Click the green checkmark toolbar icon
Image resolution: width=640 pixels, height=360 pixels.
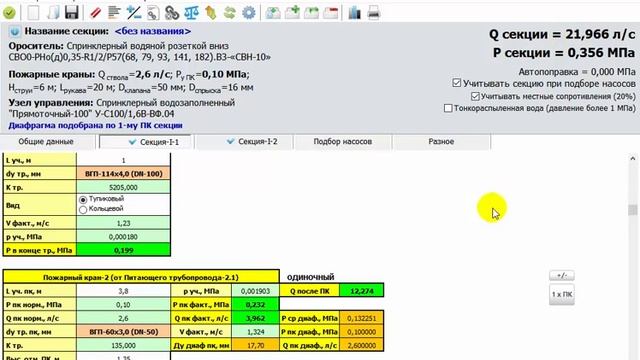9,13
